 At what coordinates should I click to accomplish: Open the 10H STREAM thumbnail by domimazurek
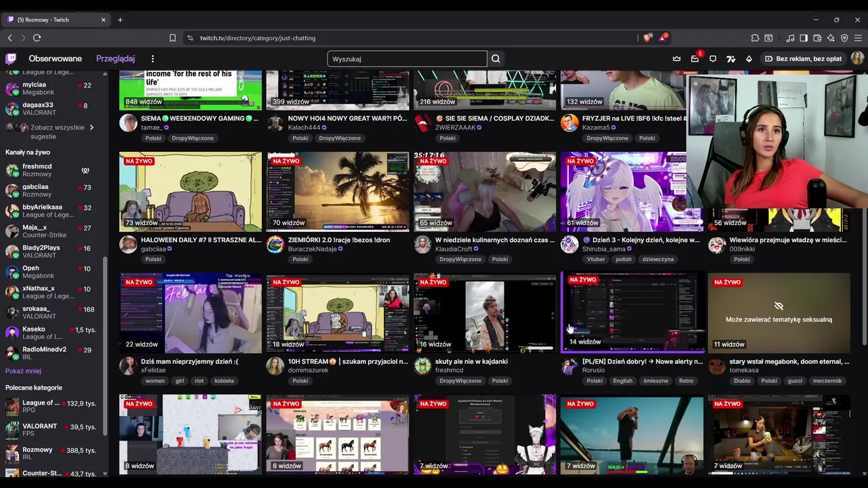tap(338, 313)
